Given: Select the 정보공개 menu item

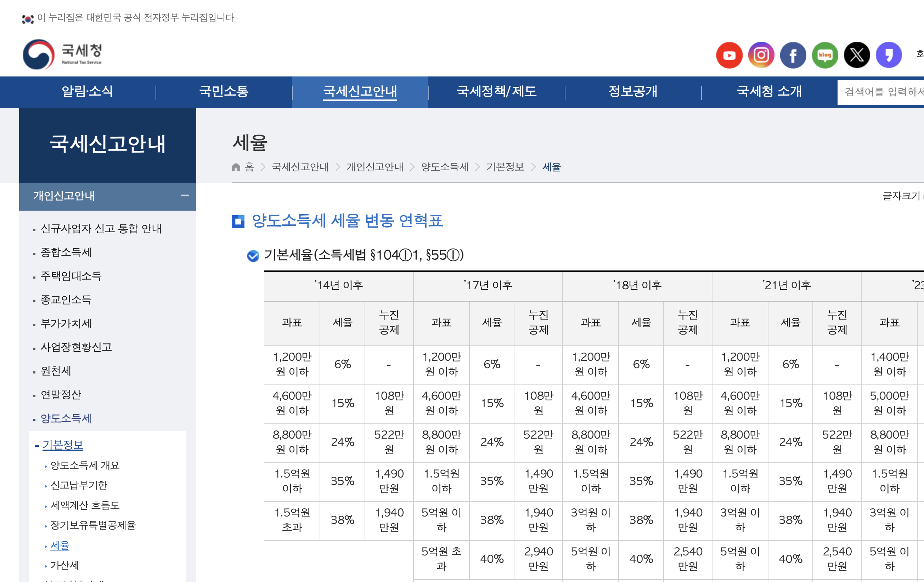Looking at the screenshot, I should 632,92.
